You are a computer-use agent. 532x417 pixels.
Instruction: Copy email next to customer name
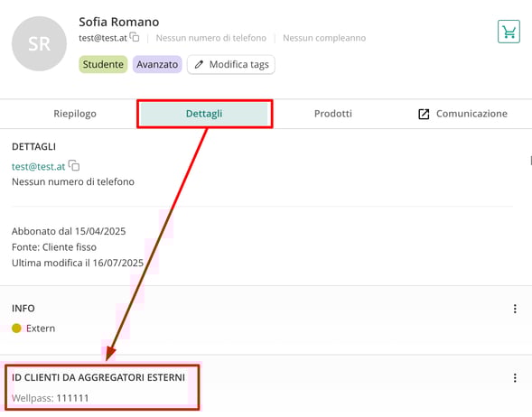(x=135, y=37)
